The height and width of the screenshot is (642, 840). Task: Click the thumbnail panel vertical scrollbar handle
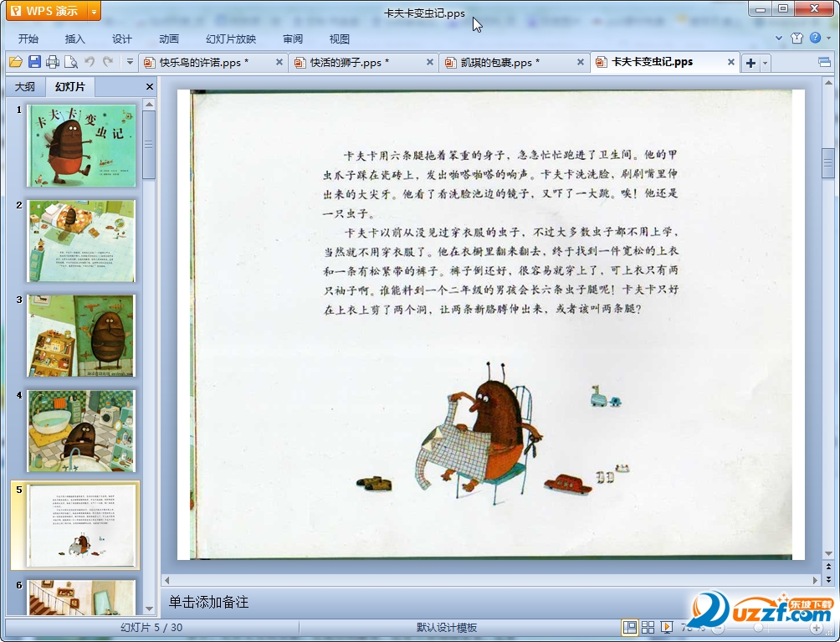[x=150, y=145]
